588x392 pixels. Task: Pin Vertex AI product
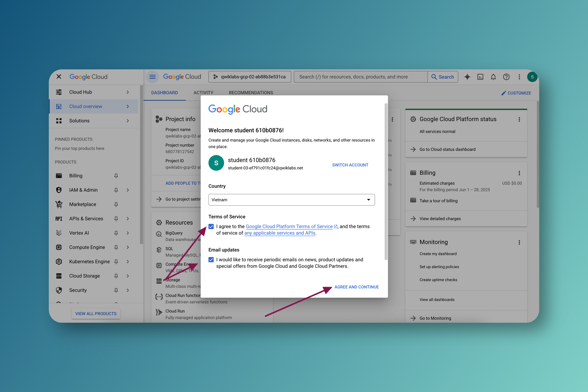click(116, 233)
